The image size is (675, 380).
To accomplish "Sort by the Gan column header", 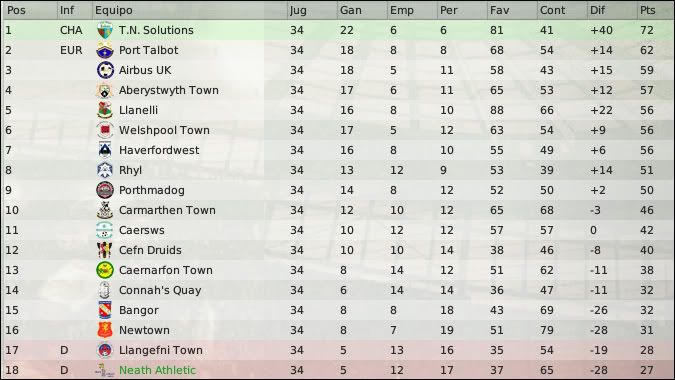I will point(362,10).
